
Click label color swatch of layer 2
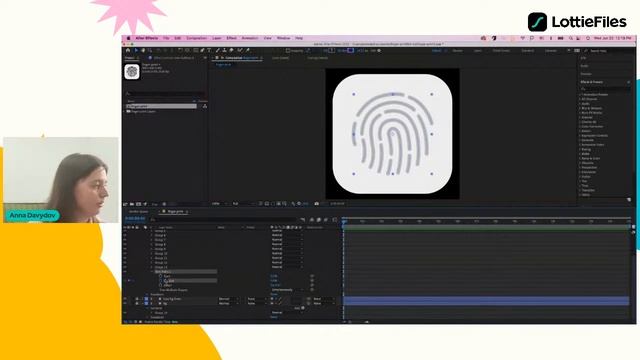pyautogui.click(x=146, y=299)
